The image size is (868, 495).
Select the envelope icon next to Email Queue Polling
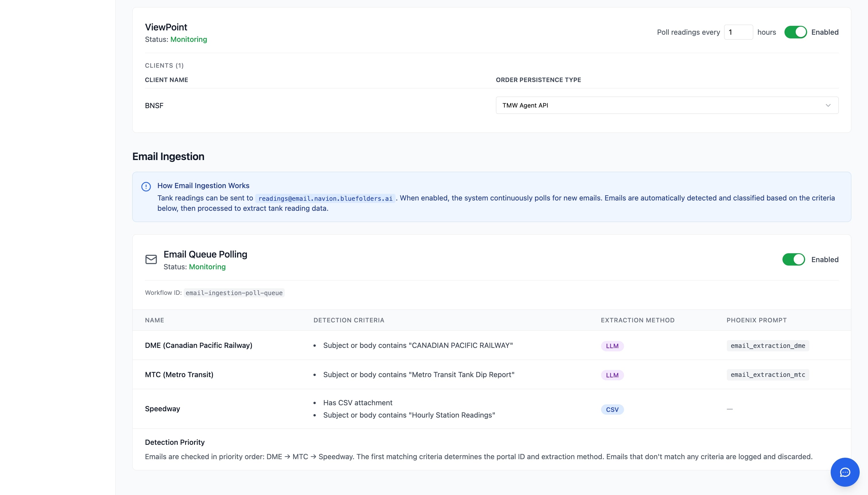tap(151, 259)
